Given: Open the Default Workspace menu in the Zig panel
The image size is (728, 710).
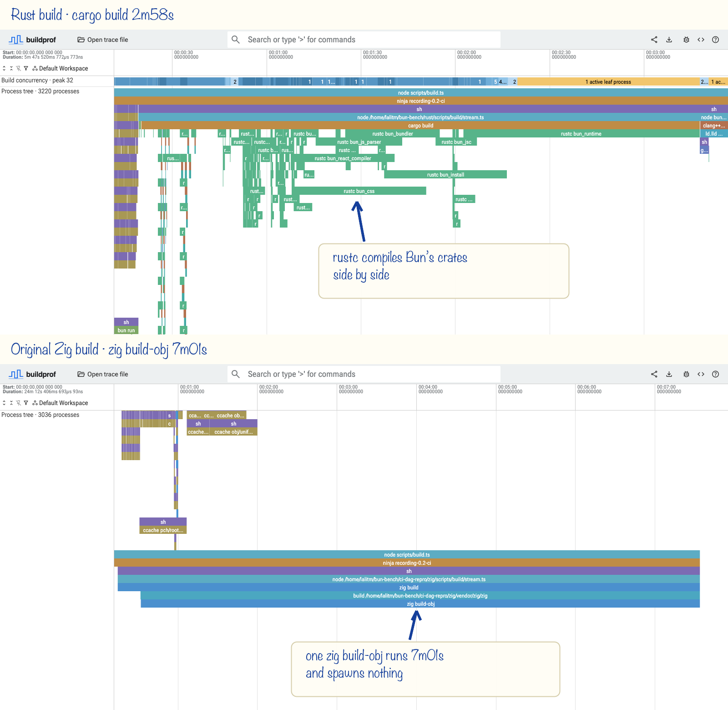Looking at the screenshot, I should (x=61, y=403).
